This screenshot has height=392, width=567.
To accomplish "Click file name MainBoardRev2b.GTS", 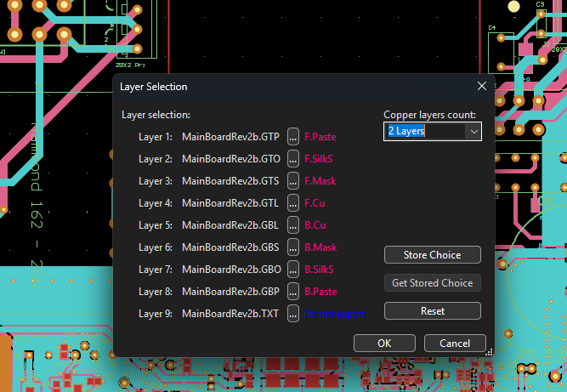I will point(230,181).
